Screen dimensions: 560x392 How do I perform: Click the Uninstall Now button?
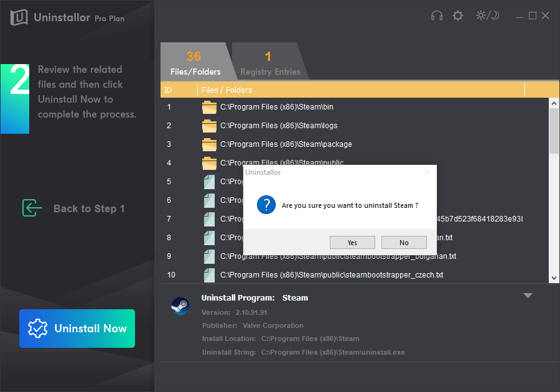pyautogui.click(x=77, y=328)
